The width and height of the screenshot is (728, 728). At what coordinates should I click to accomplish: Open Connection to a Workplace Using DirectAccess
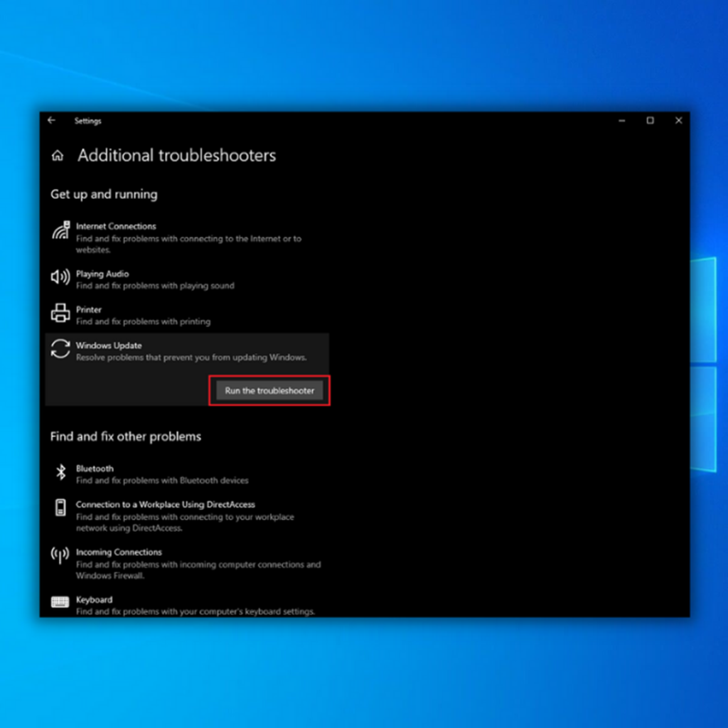point(187,516)
